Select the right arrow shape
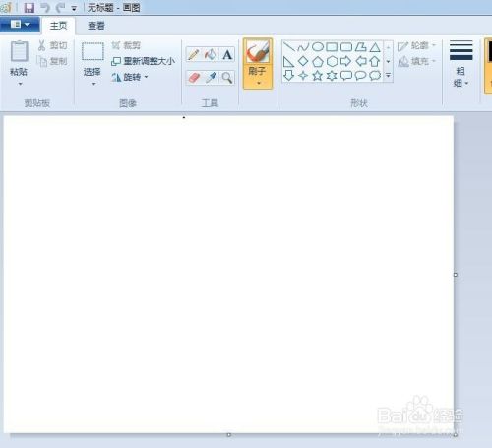 coord(346,61)
